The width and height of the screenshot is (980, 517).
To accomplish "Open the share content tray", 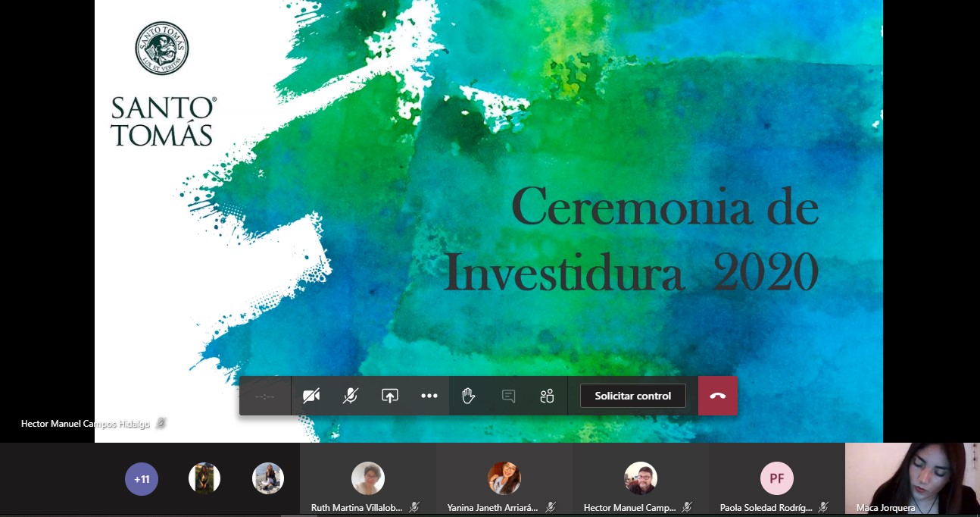I will (x=390, y=396).
